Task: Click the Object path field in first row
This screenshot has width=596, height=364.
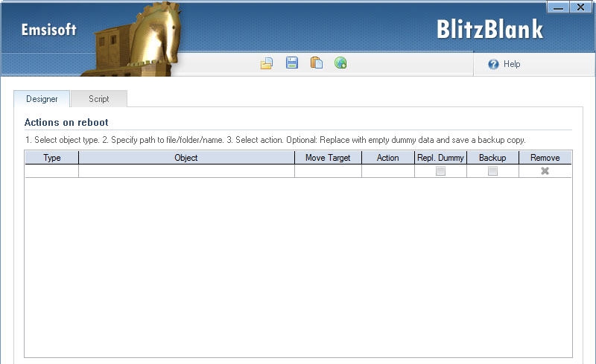Action: coord(186,171)
